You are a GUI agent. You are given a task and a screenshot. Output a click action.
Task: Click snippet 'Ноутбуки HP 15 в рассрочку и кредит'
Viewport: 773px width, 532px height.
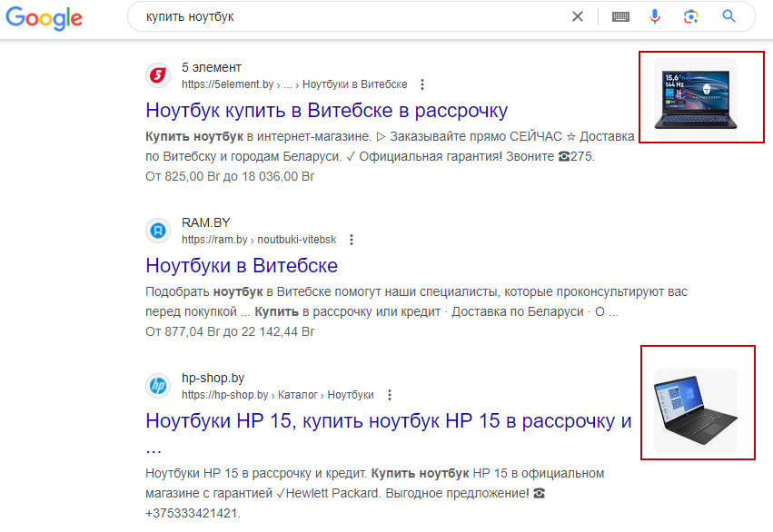[x=256, y=473]
